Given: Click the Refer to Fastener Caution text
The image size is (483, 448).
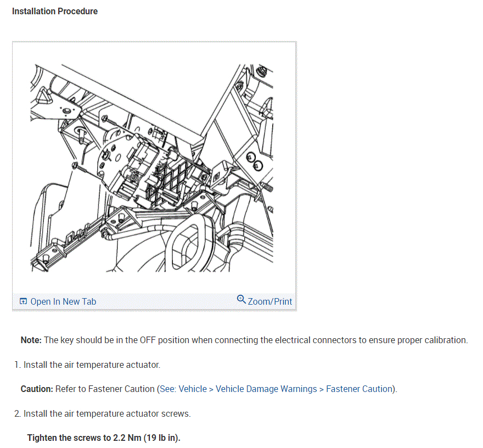Looking at the screenshot, I should tap(105, 389).
